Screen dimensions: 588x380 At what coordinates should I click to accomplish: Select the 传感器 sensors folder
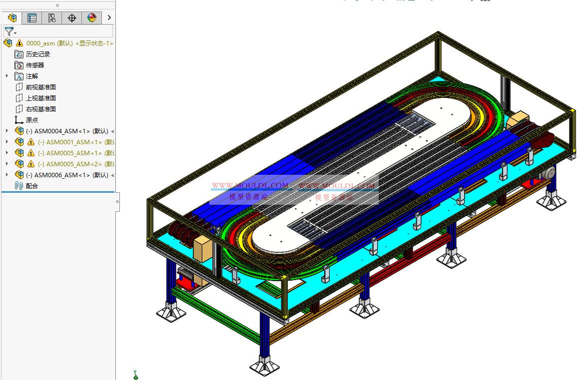[34, 65]
